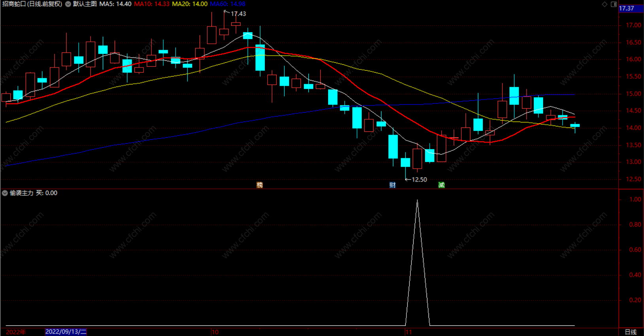Click the MA5: 14.40 indicator label

pyautogui.click(x=115, y=4)
